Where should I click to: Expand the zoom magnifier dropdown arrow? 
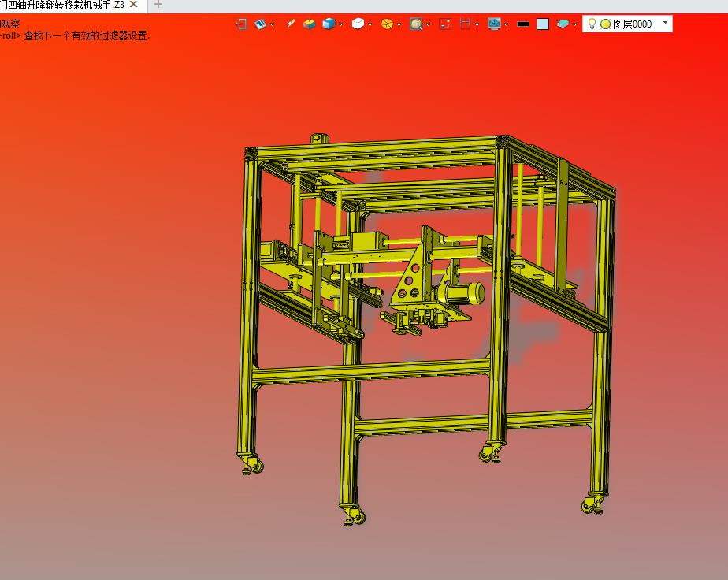(428, 24)
